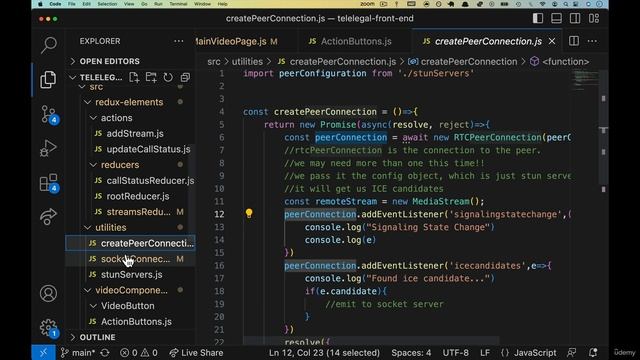This screenshot has height=360, width=640.
Task: Open stunServers.js file
Action: pyautogui.click(x=131, y=275)
